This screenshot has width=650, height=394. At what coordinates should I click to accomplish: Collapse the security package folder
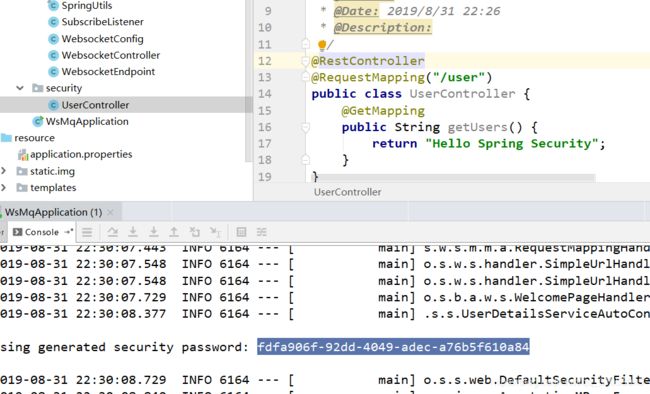[19, 88]
